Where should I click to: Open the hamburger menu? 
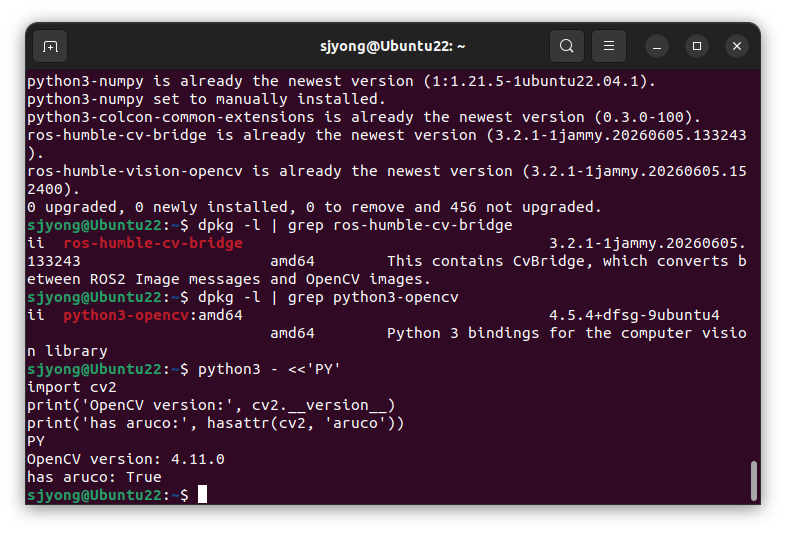click(609, 47)
